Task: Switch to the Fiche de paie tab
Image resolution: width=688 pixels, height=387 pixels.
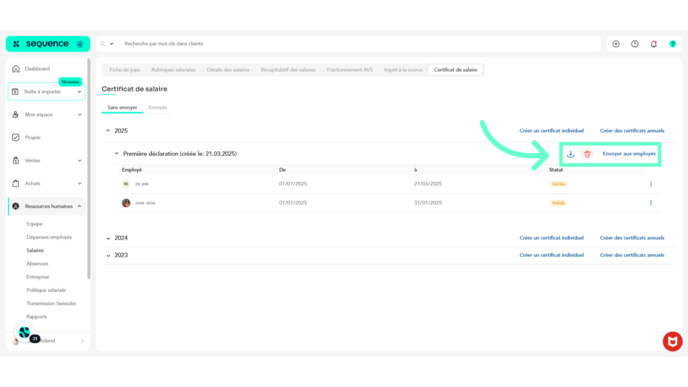Action: tap(125, 70)
